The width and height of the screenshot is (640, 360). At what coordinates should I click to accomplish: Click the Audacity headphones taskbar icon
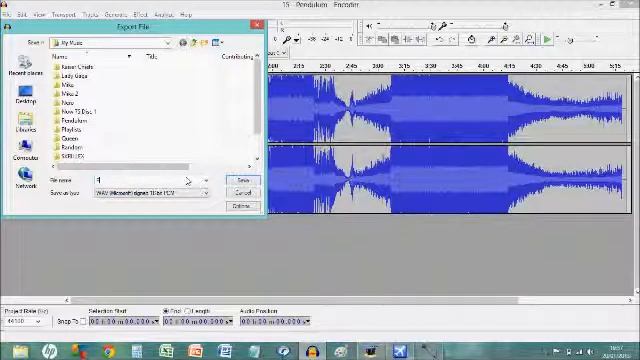312,351
